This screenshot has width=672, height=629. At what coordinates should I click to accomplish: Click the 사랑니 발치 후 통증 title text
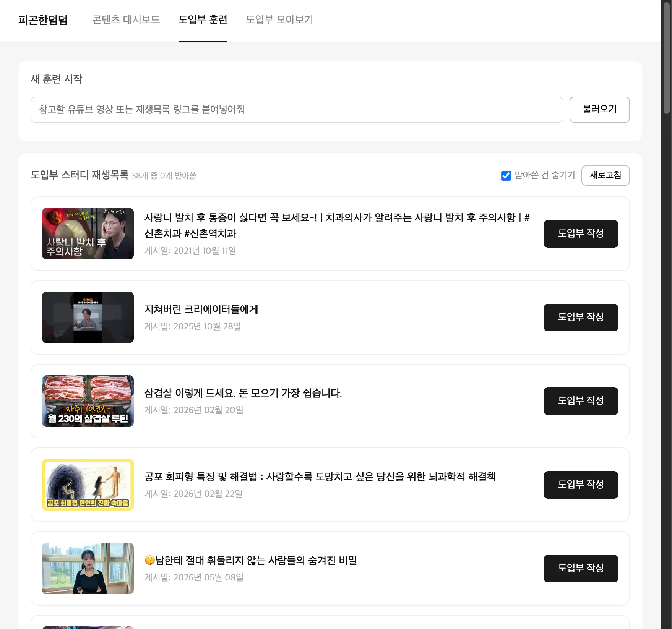[x=337, y=225]
